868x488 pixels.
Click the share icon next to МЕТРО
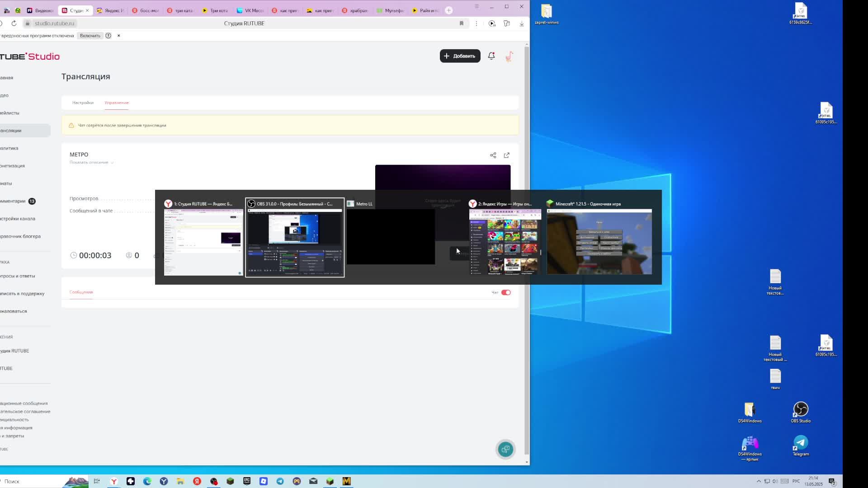click(493, 155)
